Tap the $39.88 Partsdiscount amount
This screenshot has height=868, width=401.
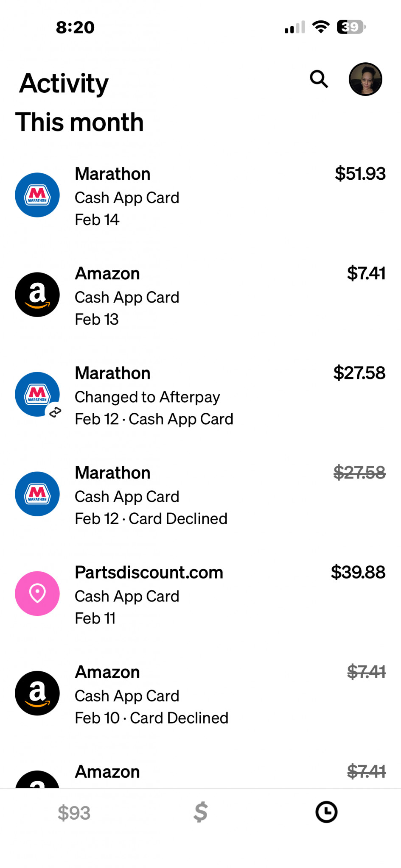coord(358,573)
